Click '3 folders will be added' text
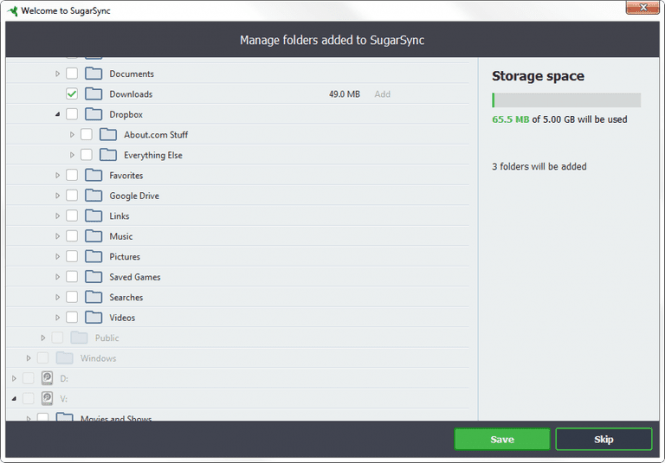The width and height of the screenshot is (665, 463). [539, 167]
